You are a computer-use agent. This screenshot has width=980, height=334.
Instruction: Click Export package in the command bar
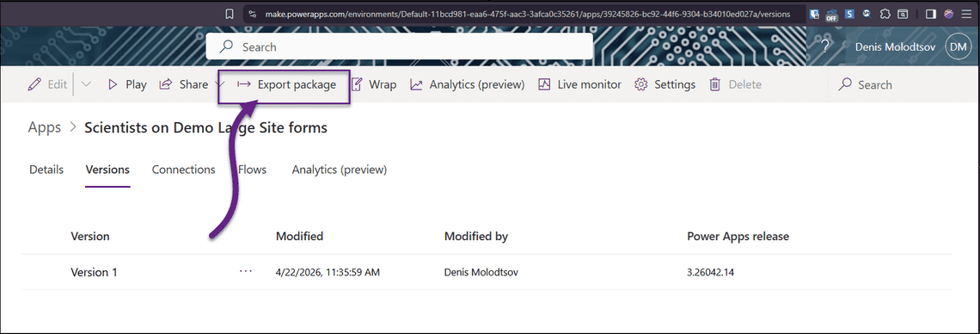click(287, 84)
